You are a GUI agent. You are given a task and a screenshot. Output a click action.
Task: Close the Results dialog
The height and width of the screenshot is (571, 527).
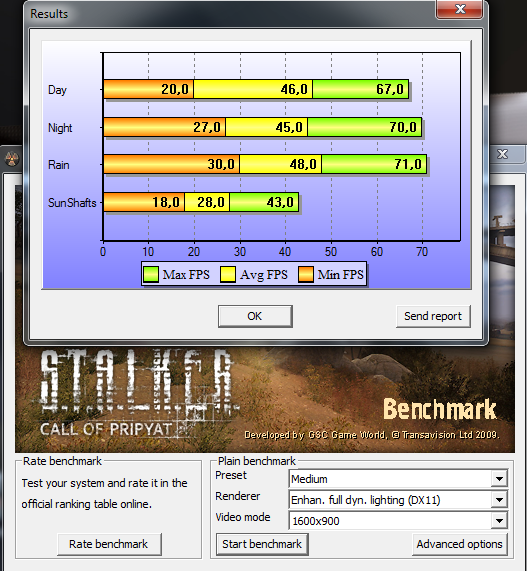click(x=460, y=9)
